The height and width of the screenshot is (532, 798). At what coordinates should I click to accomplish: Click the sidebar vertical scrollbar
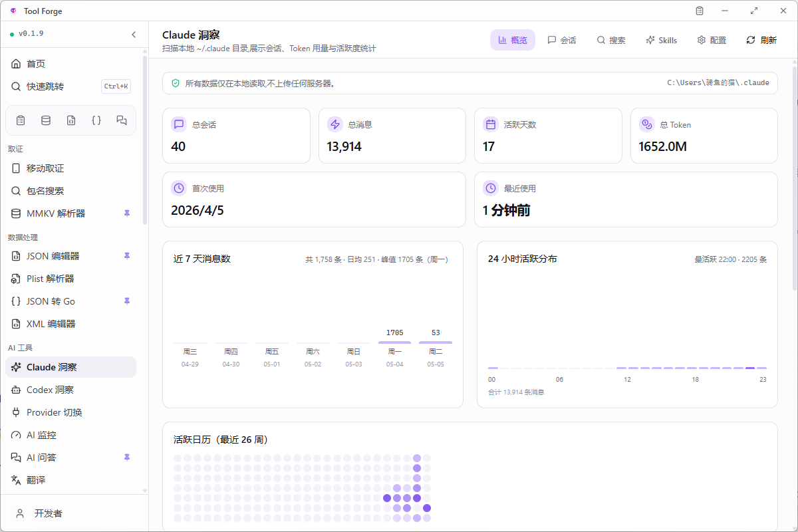(x=145, y=140)
